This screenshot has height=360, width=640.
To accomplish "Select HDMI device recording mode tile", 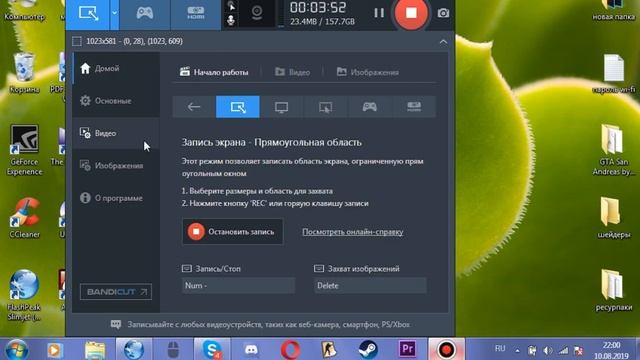I will coord(413,107).
